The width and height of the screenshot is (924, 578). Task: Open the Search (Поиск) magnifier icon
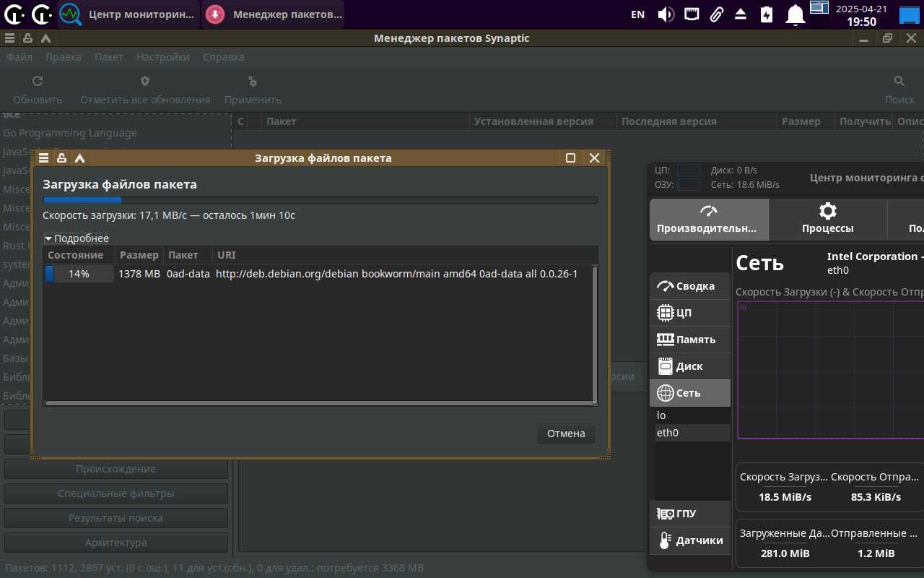point(899,82)
